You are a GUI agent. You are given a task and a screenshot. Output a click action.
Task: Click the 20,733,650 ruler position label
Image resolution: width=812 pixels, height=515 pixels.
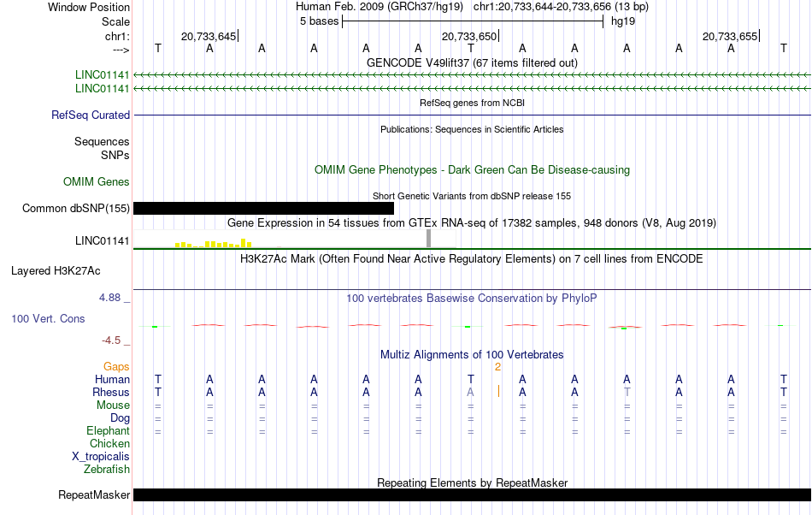tap(469, 36)
